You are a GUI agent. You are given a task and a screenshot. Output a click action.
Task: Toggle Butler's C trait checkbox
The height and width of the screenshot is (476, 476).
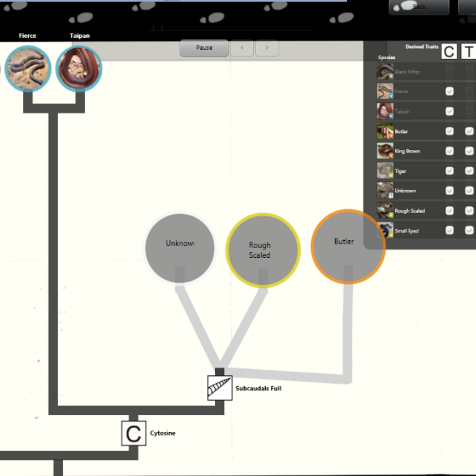tap(450, 131)
